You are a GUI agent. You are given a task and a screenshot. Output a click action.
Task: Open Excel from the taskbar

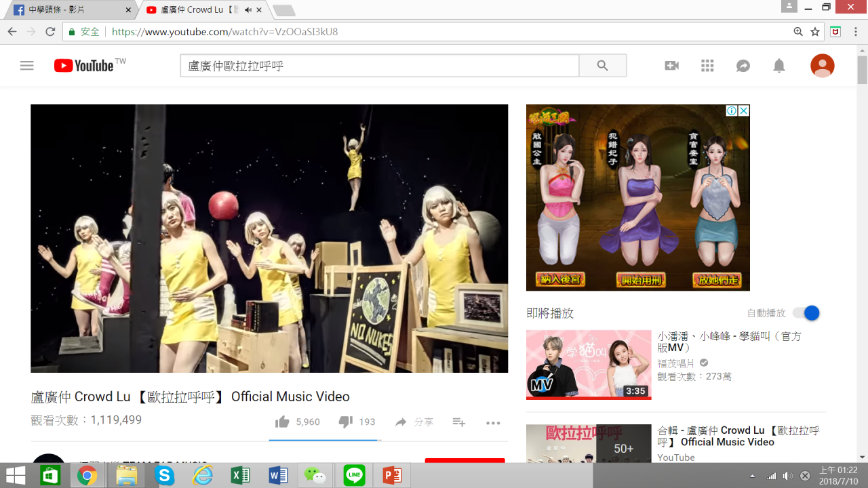241,476
